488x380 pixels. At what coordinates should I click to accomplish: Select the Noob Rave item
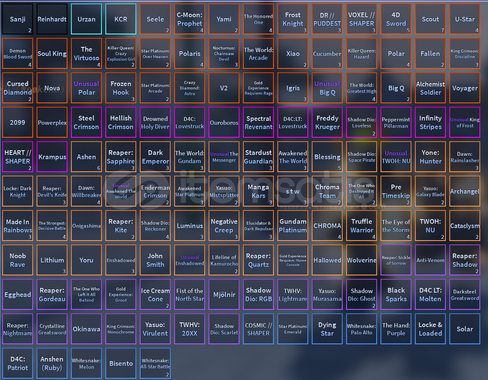17,260
